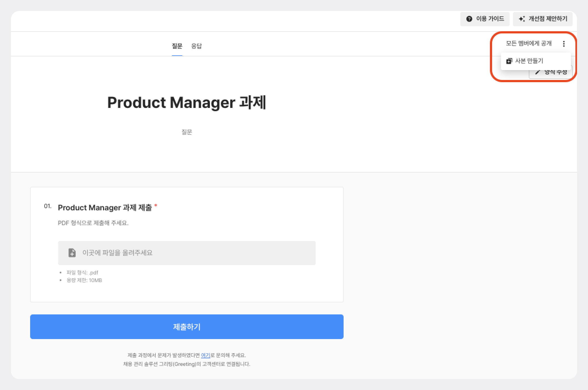The width and height of the screenshot is (588, 390).
Task: Follow the 여기 support link
Action: coord(205,355)
